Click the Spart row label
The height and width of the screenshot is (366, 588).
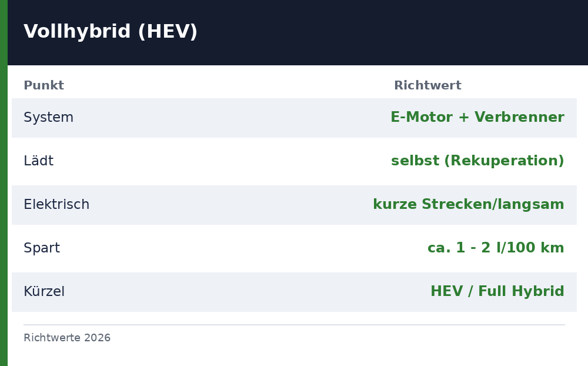point(42,248)
